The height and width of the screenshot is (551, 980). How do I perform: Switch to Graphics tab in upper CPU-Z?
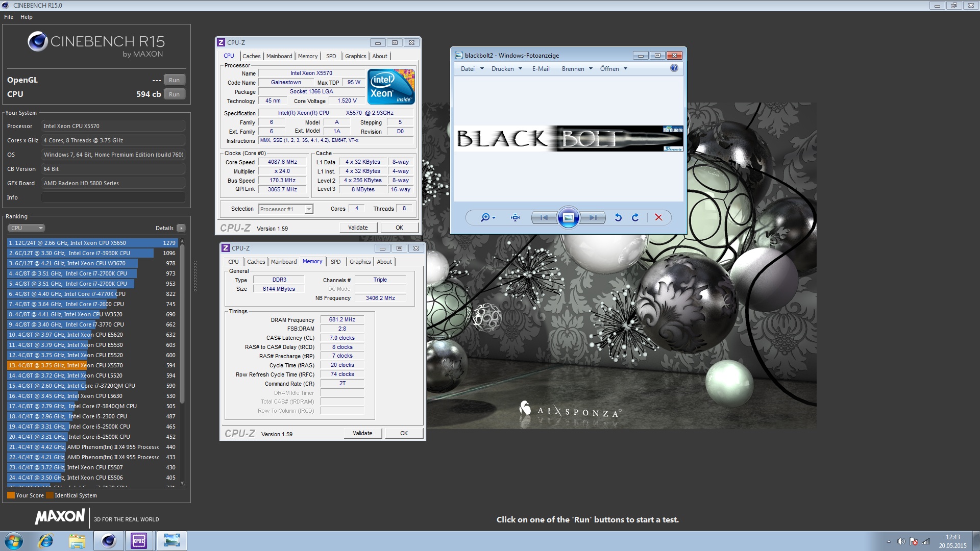coord(355,56)
